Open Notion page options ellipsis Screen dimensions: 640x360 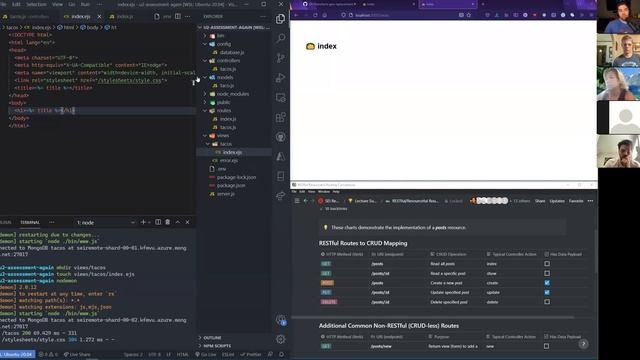pos(590,201)
